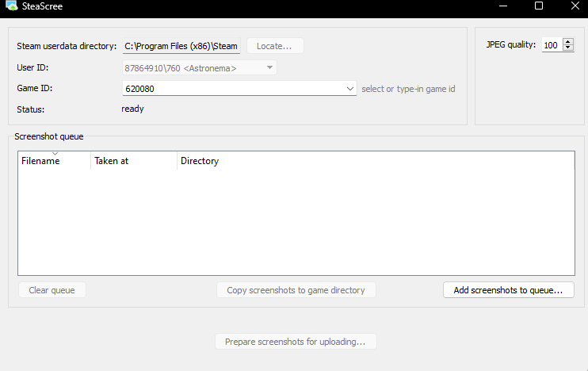588x371 pixels.
Task: Increase JPEG quality with up arrow
Action: pyautogui.click(x=567, y=42)
